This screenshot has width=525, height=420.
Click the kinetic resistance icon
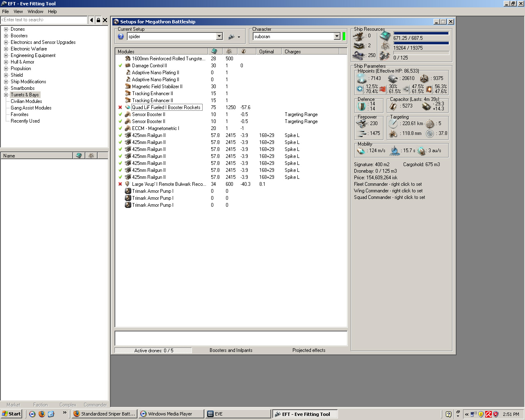click(406, 89)
